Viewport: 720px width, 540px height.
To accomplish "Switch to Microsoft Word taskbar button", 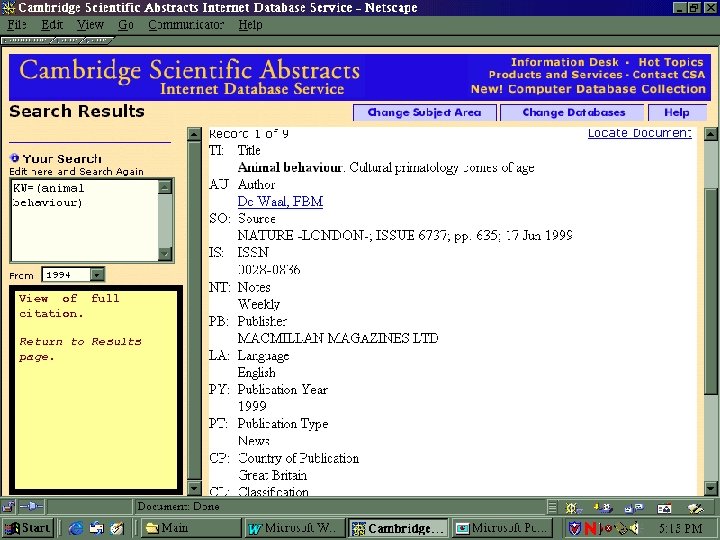I will tap(293, 528).
